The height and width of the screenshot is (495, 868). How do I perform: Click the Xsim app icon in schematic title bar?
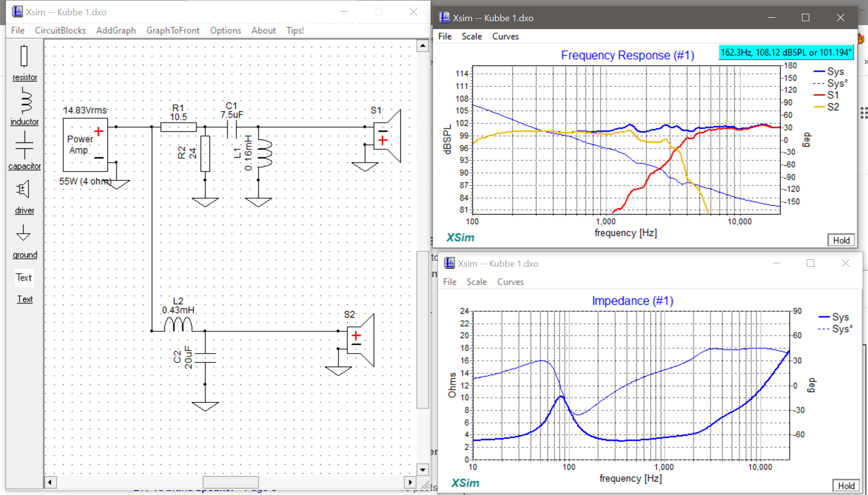pyautogui.click(x=17, y=11)
